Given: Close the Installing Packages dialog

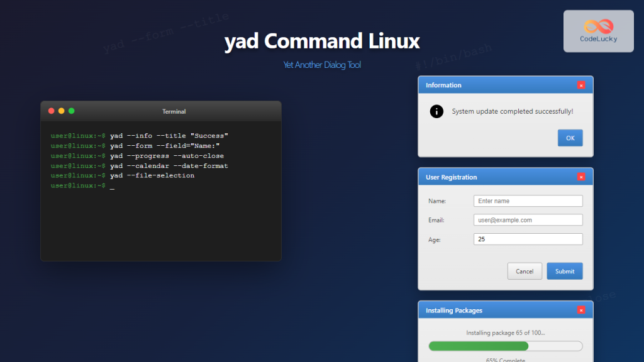Looking at the screenshot, I should pyautogui.click(x=581, y=310).
